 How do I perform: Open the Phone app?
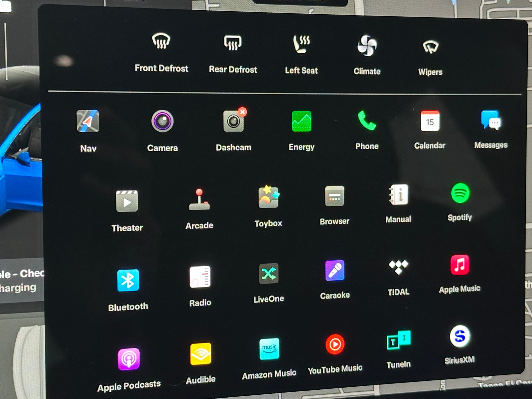point(367,120)
